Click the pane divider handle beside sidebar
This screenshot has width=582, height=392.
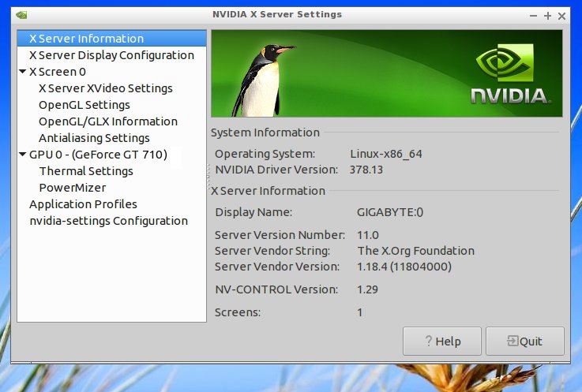(208, 177)
